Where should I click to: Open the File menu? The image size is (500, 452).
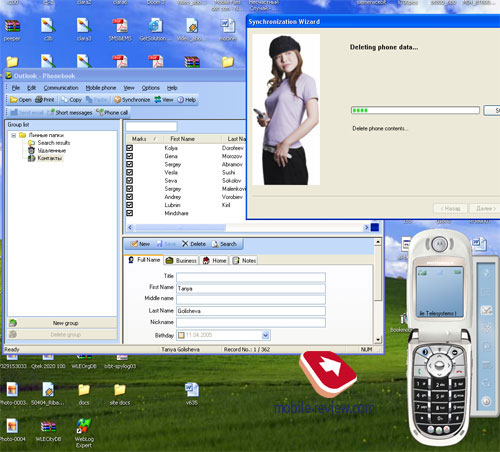(x=16, y=88)
